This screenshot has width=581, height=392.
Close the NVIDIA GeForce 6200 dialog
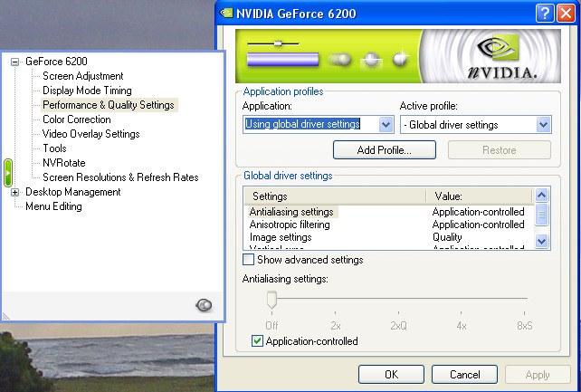(567, 14)
